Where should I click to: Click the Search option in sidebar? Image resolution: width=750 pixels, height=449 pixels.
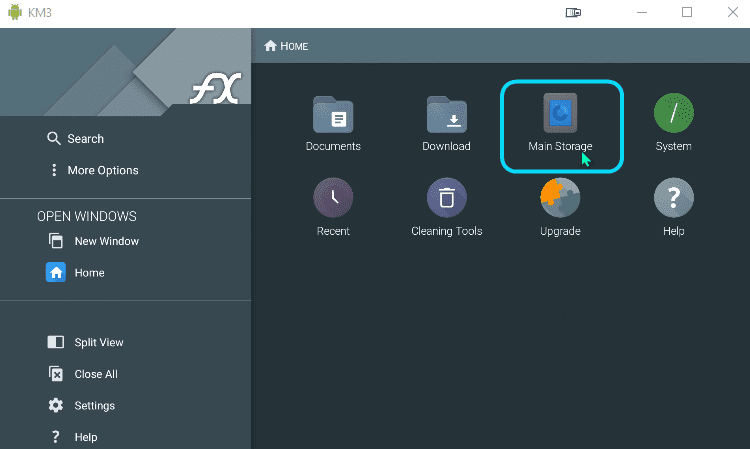(76, 139)
